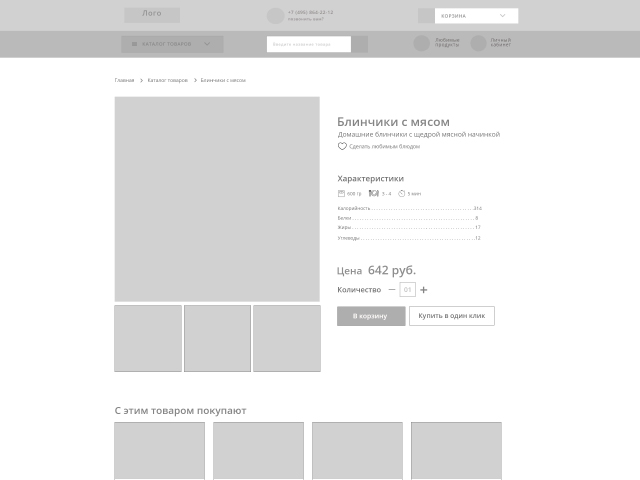This screenshot has height=480, width=640.
Task: Click the phone number +7 (495) link
Action: [x=310, y=12]
